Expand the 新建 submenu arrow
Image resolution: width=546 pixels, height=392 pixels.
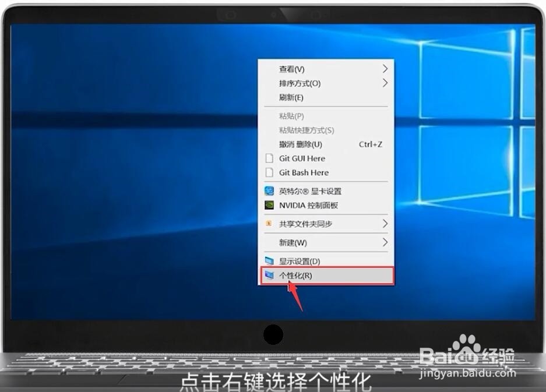click(385, 242)
